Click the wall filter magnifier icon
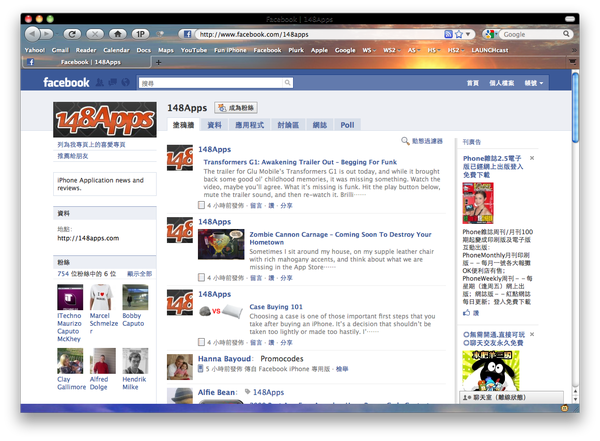The height and width of the screenshot is (441, 600). pos(405,141)
